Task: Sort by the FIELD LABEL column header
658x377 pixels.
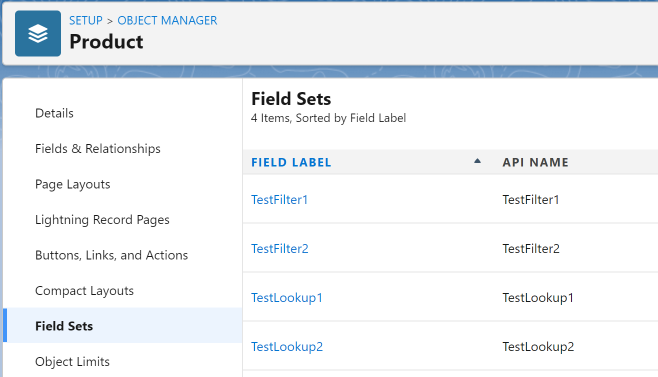Action: pyautogui.click(x=291, y=162)
